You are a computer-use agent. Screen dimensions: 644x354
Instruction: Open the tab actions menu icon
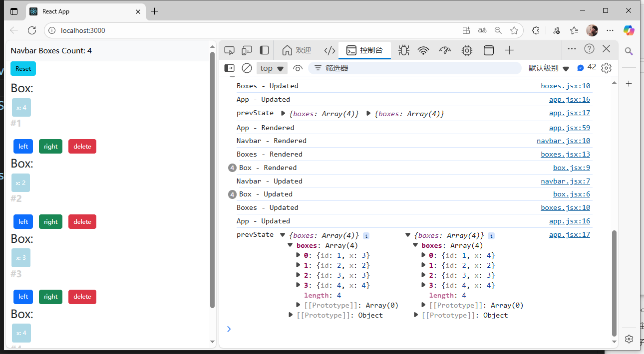(13, 11)
